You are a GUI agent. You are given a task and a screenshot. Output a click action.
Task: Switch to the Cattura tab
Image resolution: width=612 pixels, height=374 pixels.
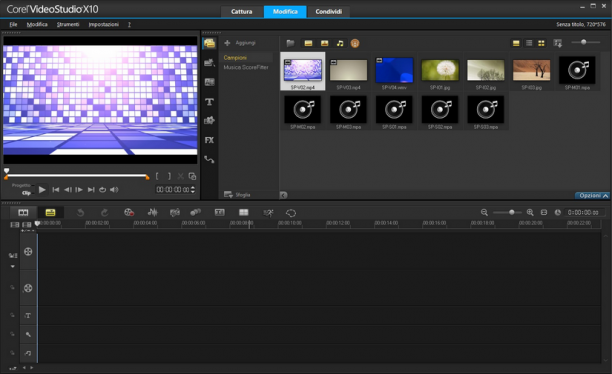pos(242,12)
